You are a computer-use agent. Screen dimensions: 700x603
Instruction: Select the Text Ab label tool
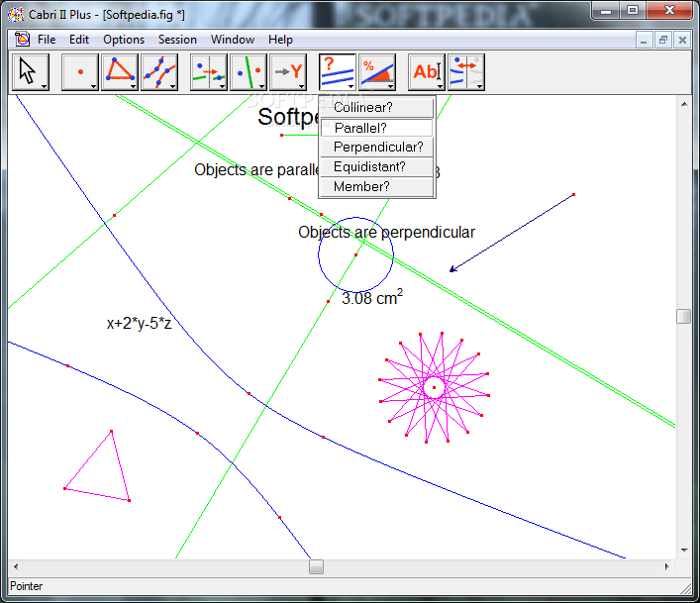[x=427, y=72]
